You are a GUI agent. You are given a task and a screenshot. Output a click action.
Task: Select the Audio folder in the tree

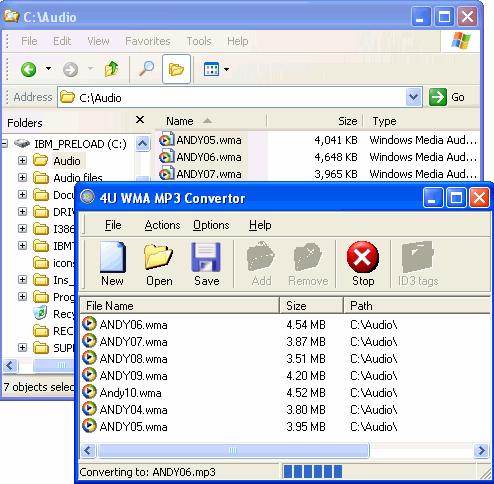pos(67,161)
